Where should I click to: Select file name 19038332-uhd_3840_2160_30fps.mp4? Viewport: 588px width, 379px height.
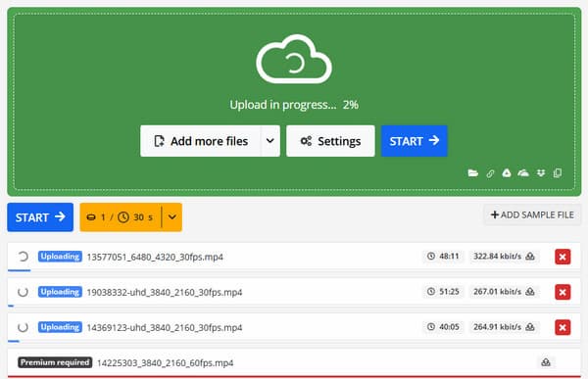[165, 292]
